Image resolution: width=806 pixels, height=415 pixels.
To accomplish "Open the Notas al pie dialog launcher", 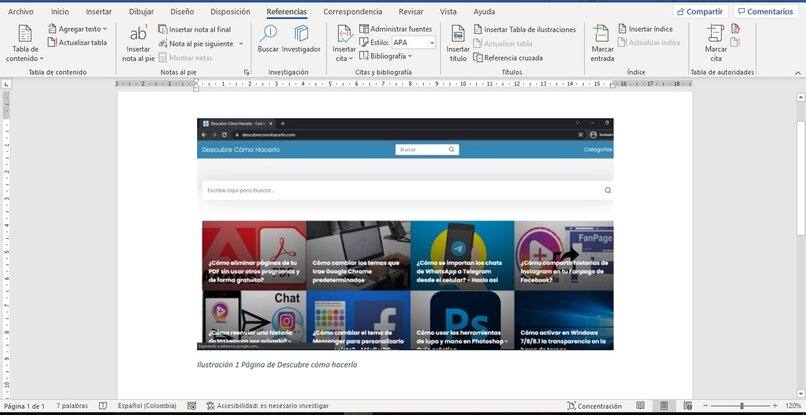I will (246, 73).
